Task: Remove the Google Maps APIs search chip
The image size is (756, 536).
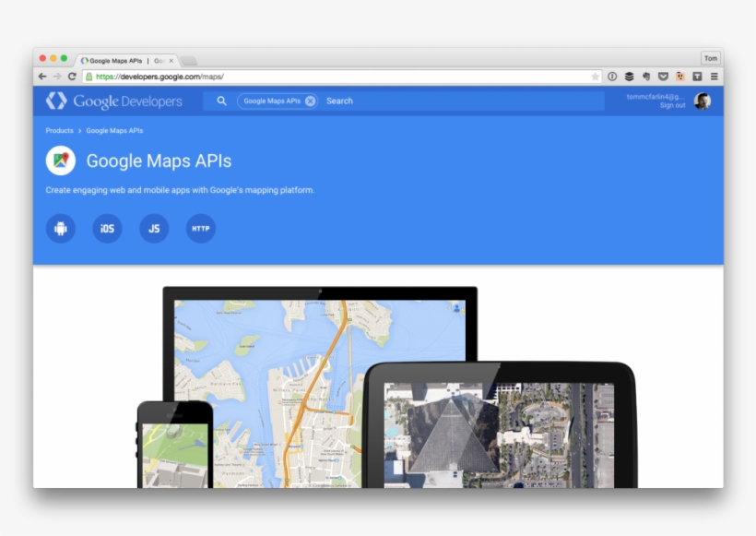Action: pos(311,101)
